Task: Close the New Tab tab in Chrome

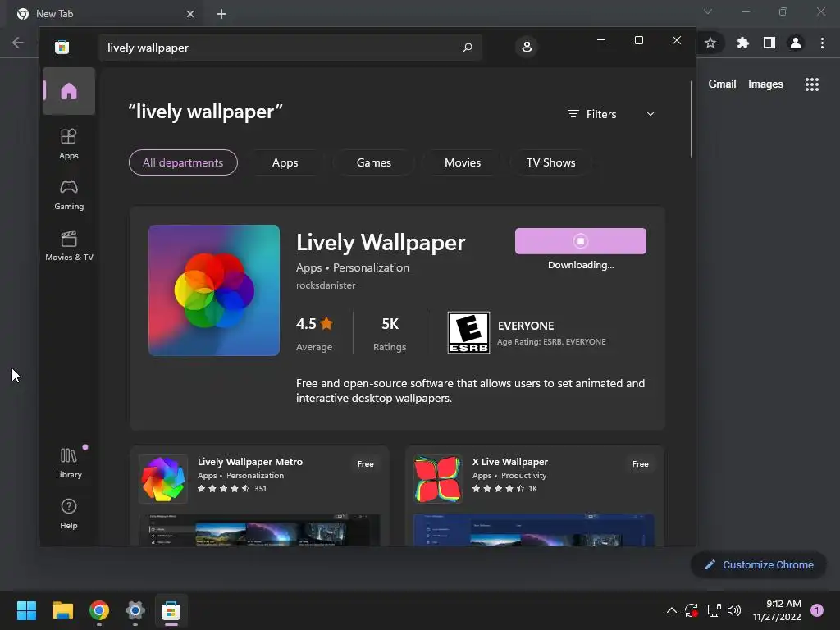Action: (x=190, y=14)
